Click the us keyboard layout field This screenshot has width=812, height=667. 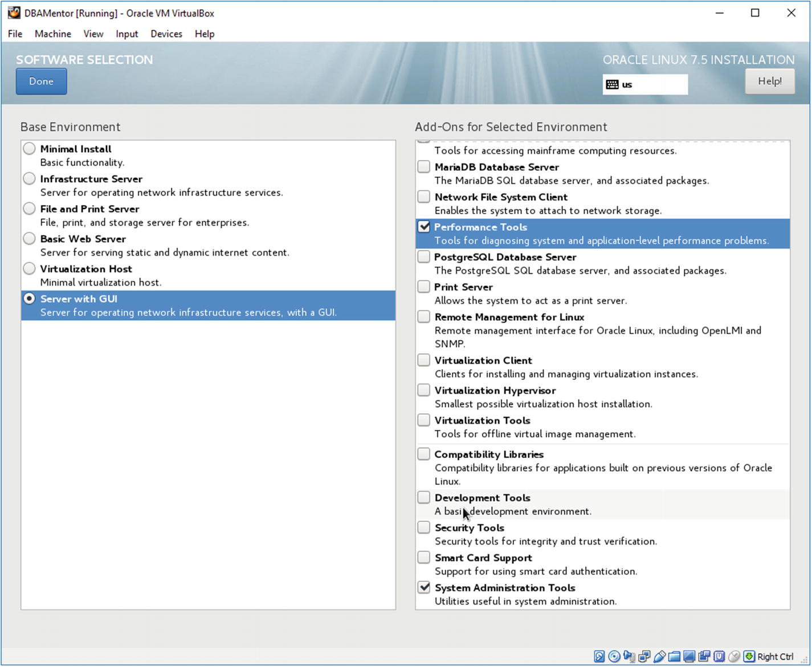646,84
